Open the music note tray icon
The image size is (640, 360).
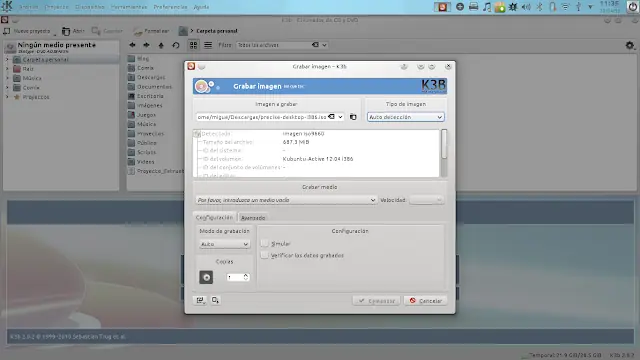[x=487, y=7]
